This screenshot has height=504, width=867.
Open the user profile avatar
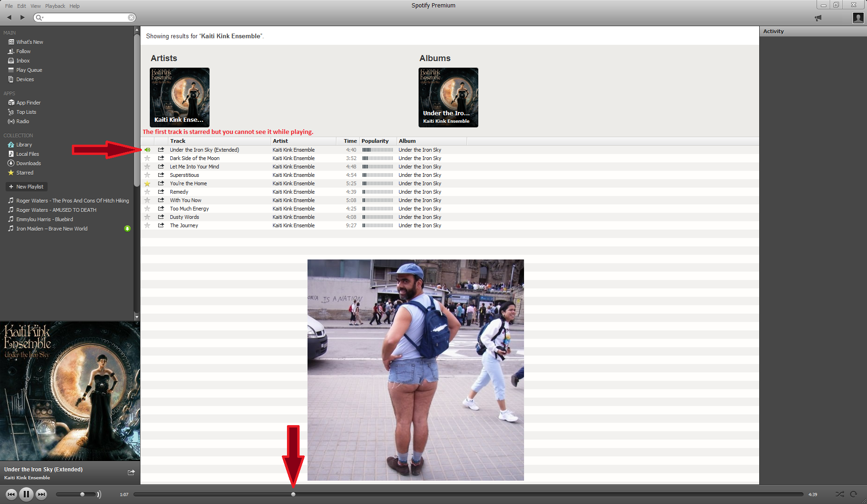(858, 18)
